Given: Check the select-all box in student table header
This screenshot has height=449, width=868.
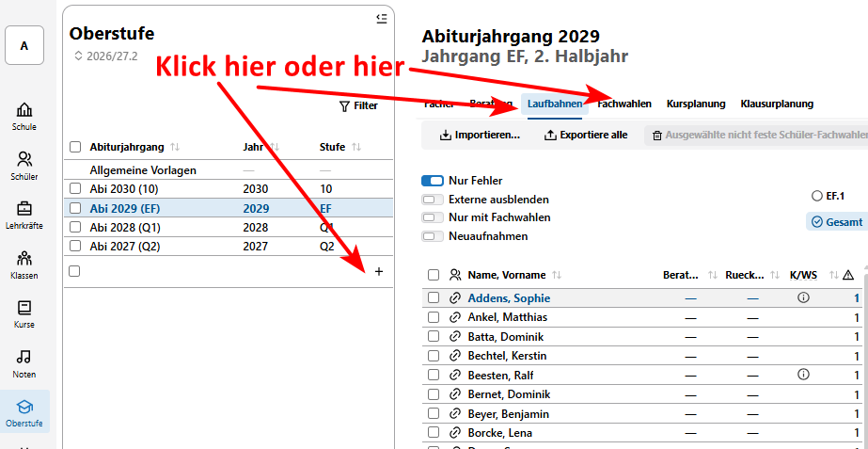Looking at the screenshot, I should tap(434, 275).
